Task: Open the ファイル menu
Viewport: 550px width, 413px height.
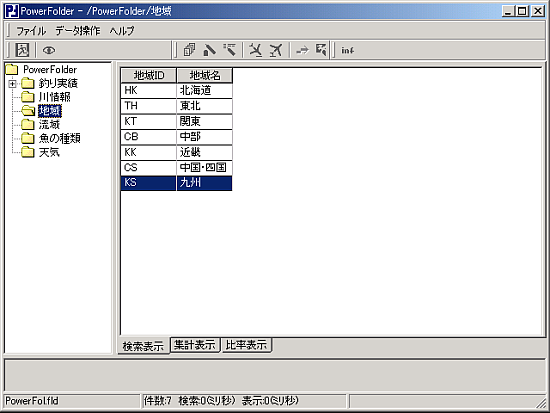Action: [31, 31]
